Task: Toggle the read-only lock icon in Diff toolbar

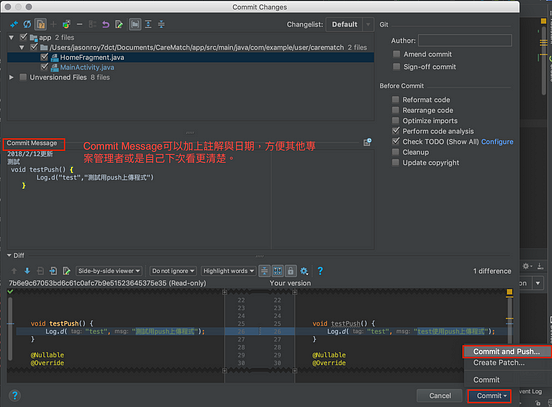Action: tap(290, 271)
